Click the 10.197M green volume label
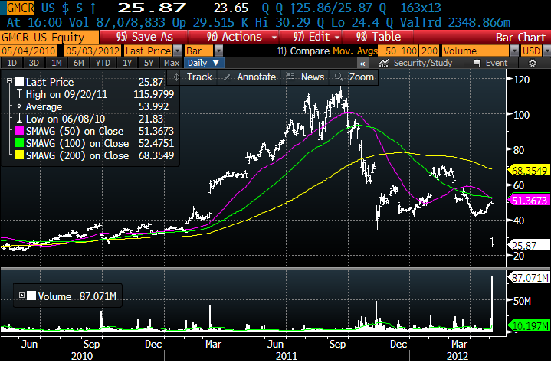 (x=529, y=326)
